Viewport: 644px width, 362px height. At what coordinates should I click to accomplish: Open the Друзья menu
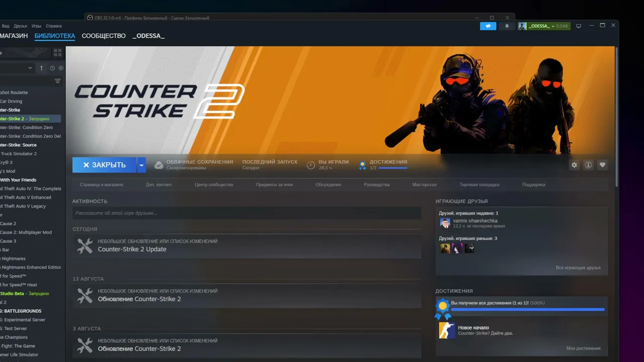(21, 26)
